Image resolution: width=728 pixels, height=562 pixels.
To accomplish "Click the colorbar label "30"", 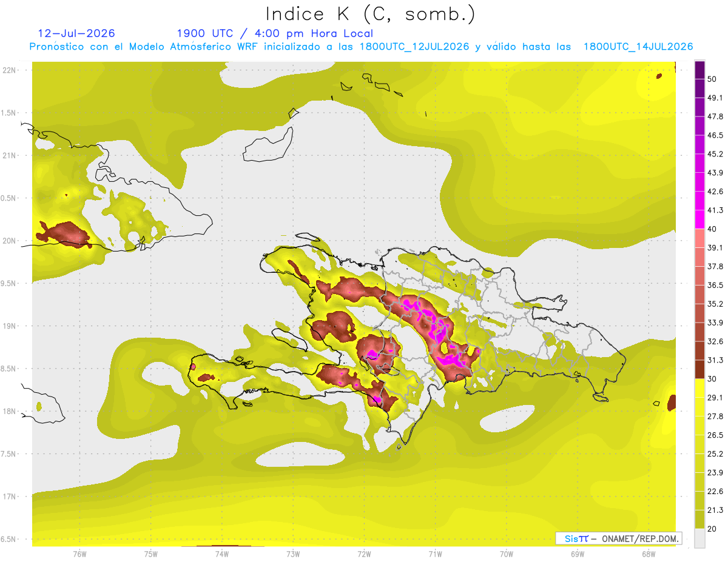I will 712,379.
